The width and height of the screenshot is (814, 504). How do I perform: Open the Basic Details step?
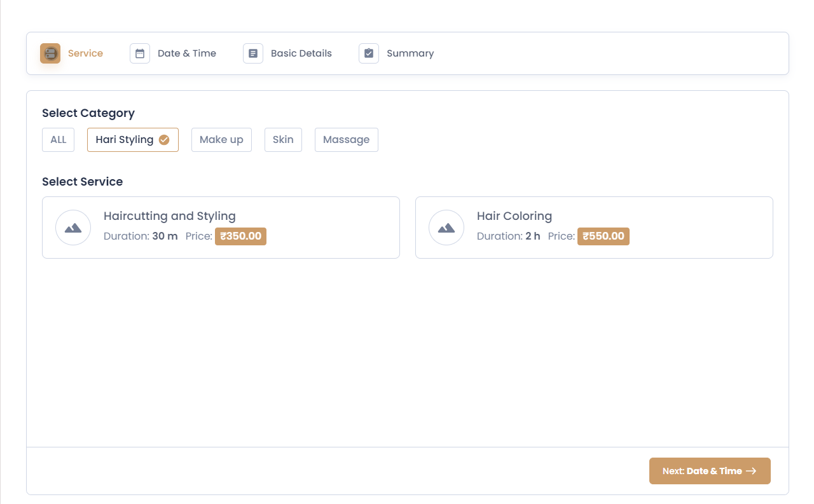301,53
